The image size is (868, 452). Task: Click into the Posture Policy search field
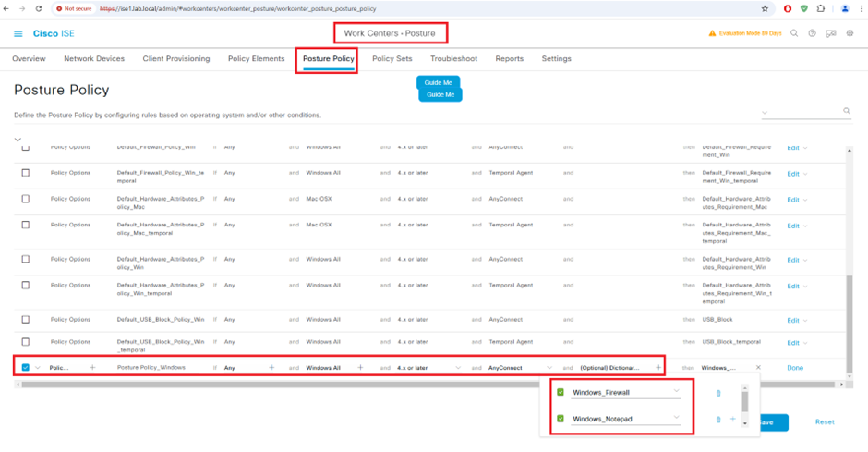[802, 112]
